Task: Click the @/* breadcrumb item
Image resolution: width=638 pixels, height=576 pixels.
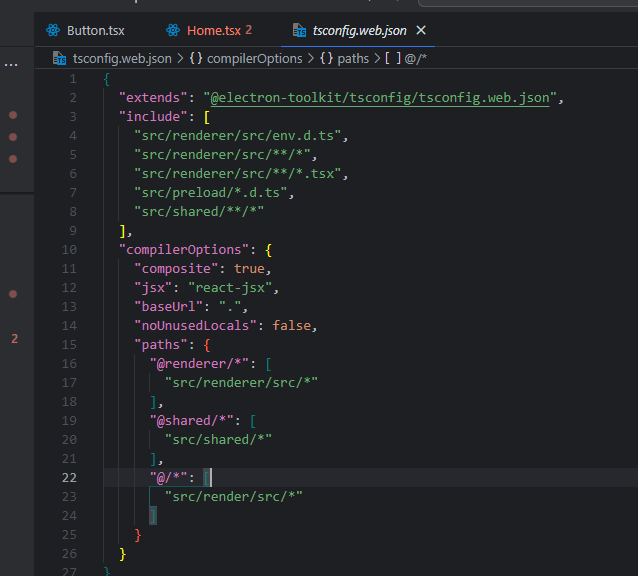Action: (x=415, y=59)
